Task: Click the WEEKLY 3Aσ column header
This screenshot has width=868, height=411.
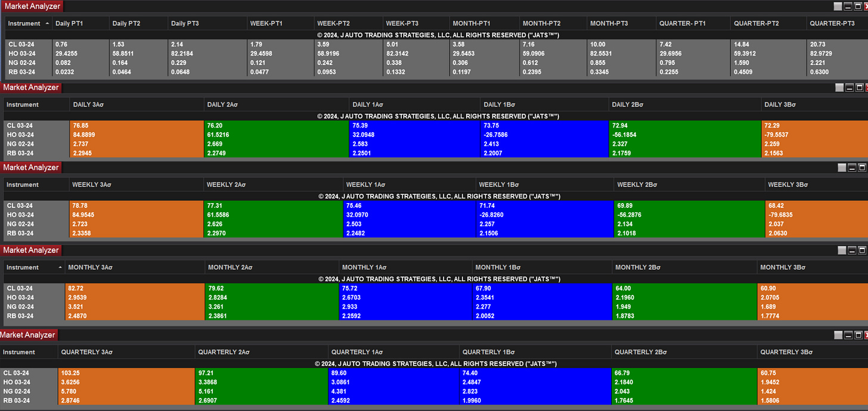Action: (x=137, y=185)
